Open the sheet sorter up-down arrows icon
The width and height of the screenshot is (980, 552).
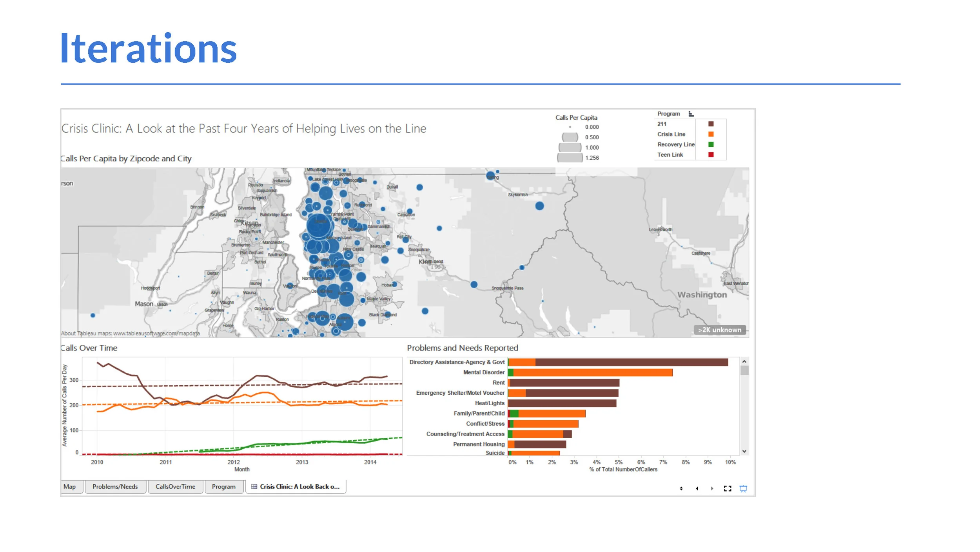681,488
